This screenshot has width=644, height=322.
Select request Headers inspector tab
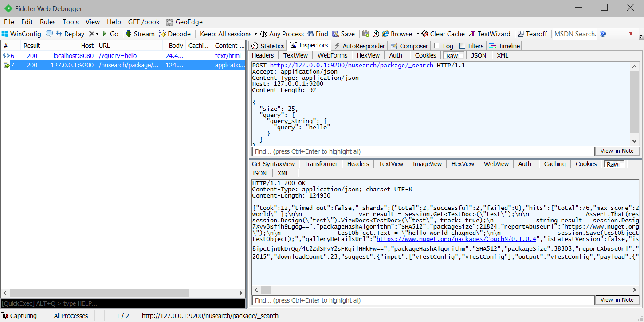pyautogui.click(x=263, y=55)
